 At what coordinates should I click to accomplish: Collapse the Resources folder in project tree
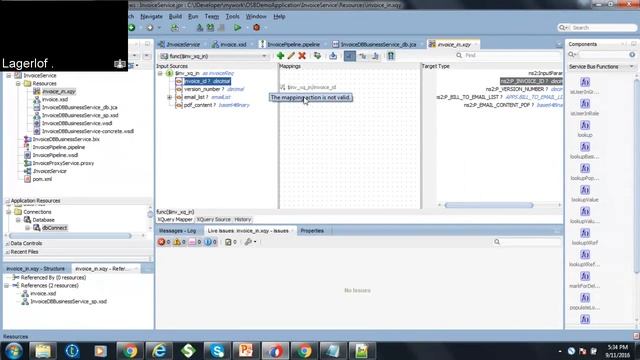[x=18, y=83]
